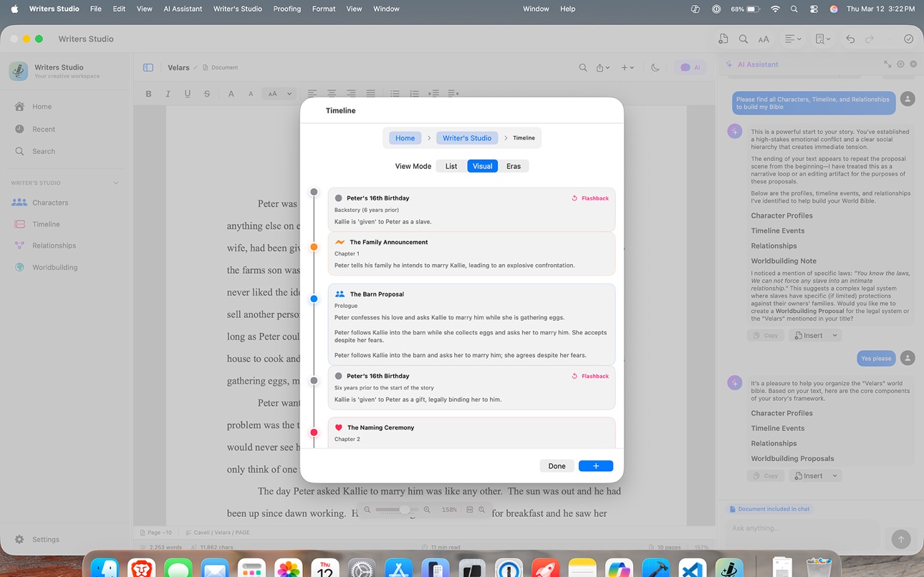Add a timeline event with the blue plus button
Screen dimensions: 924x577
tap(596, 466)
